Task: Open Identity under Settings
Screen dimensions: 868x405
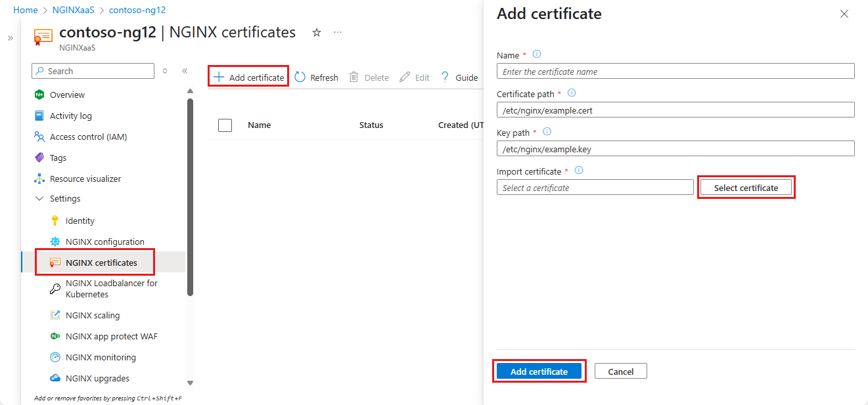Action: point(80,221)
